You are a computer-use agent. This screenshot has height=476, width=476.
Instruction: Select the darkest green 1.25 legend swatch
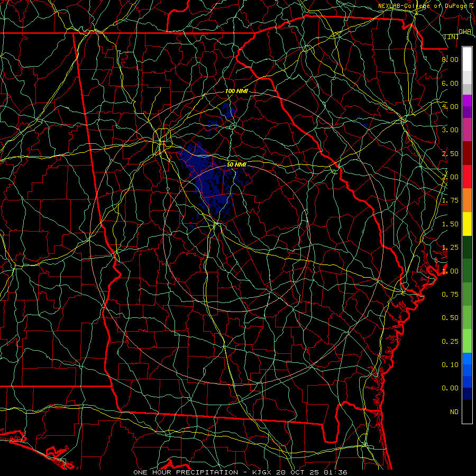467,248
